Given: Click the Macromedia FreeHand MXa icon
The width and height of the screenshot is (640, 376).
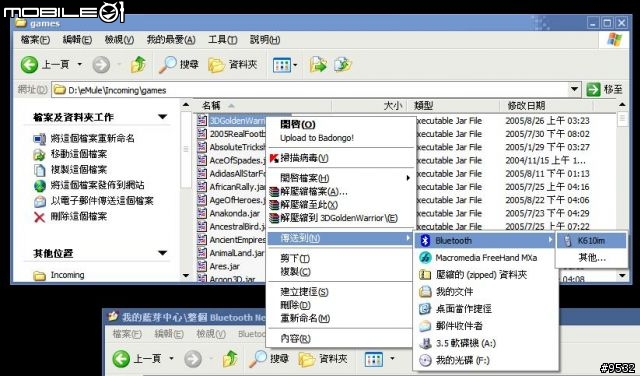Looking at the screenshot, I should coord(425,258).
